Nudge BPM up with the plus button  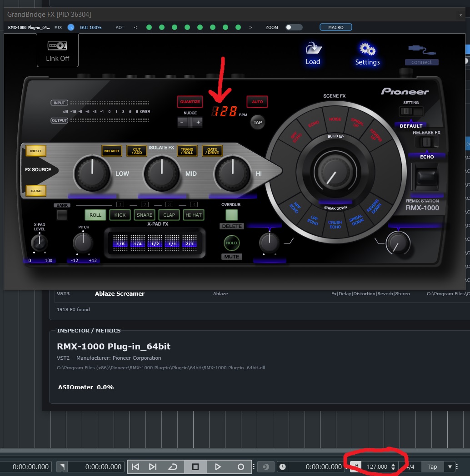click(x=198, y=122)
